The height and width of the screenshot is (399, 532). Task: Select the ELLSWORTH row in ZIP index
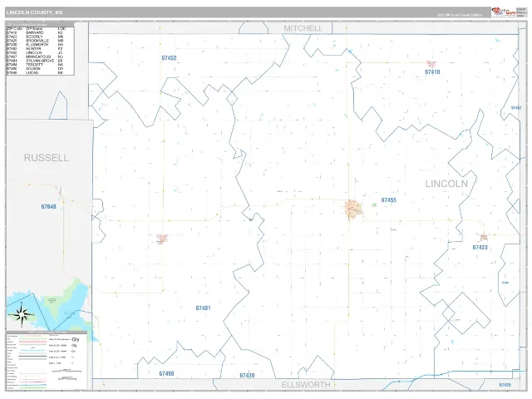tap(35, 45)
